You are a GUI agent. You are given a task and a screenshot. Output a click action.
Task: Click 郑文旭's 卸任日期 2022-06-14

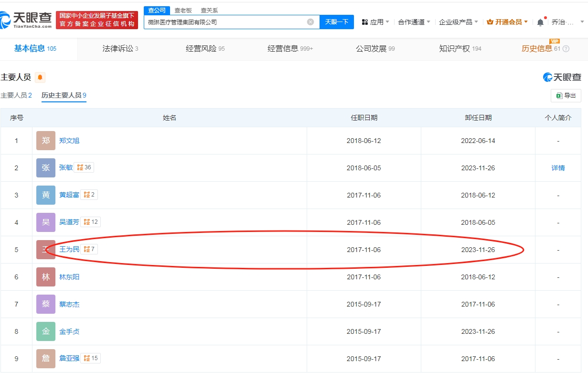click(478, 141)
